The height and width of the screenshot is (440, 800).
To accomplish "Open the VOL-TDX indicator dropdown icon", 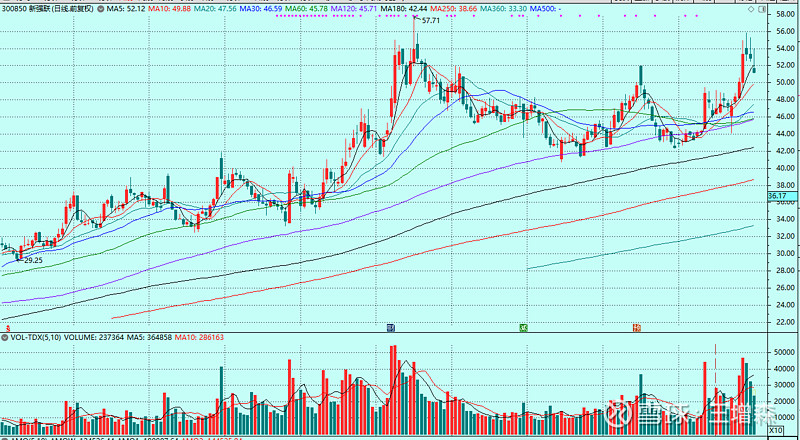I will coord(5,337).
